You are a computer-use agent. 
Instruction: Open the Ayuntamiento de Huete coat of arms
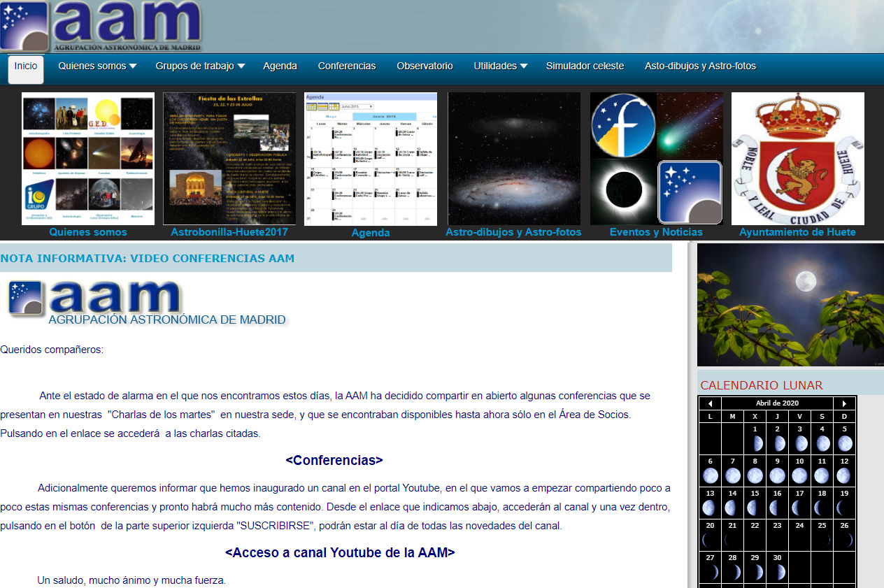(797, 159)
